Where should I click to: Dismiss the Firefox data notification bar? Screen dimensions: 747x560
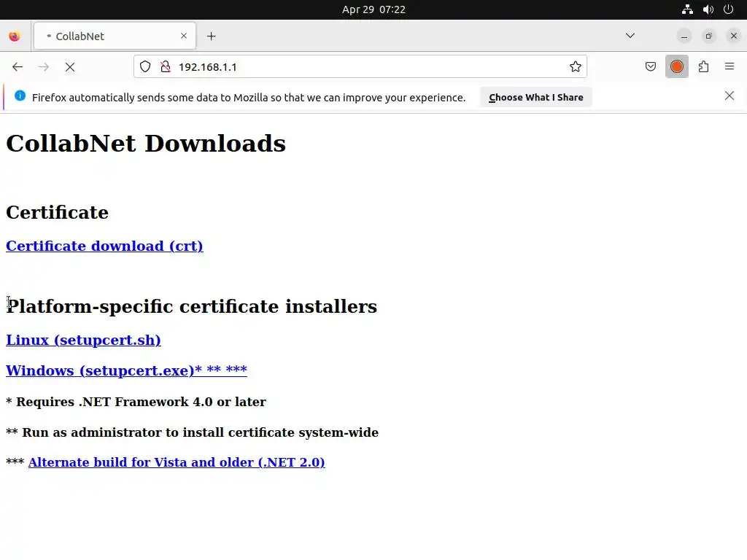pyautogui.click(x=729, y=96)
